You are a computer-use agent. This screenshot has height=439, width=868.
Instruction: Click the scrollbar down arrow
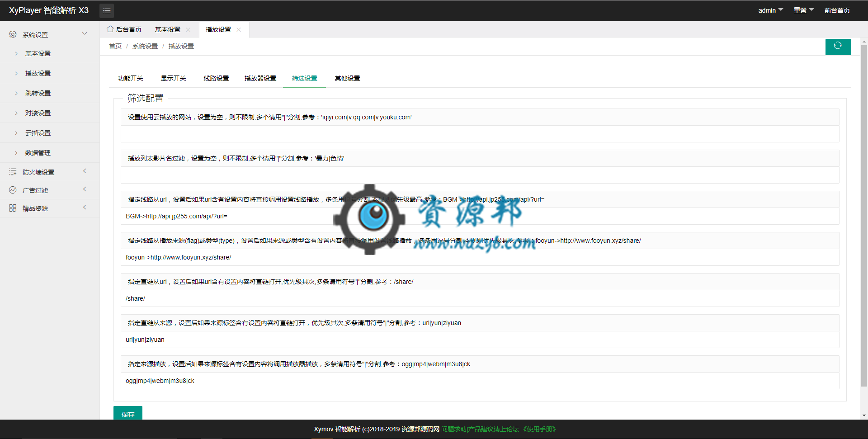click(864, 415)
